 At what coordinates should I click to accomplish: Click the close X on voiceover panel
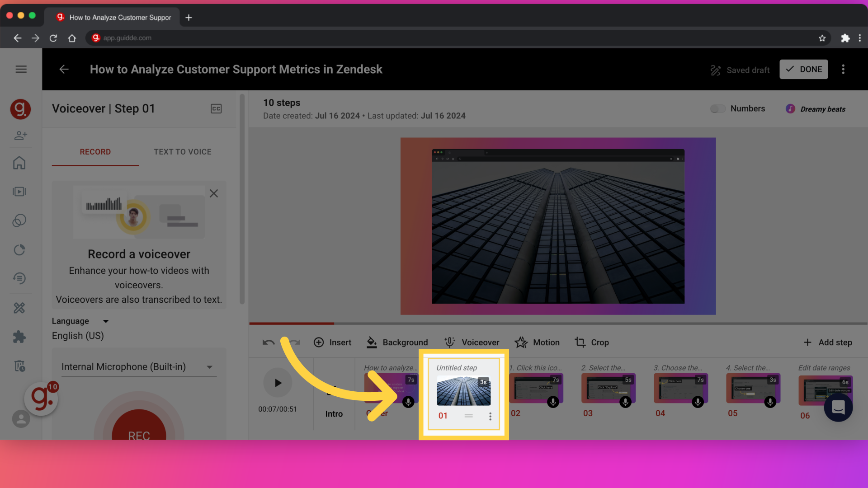[x=214, y=193]
